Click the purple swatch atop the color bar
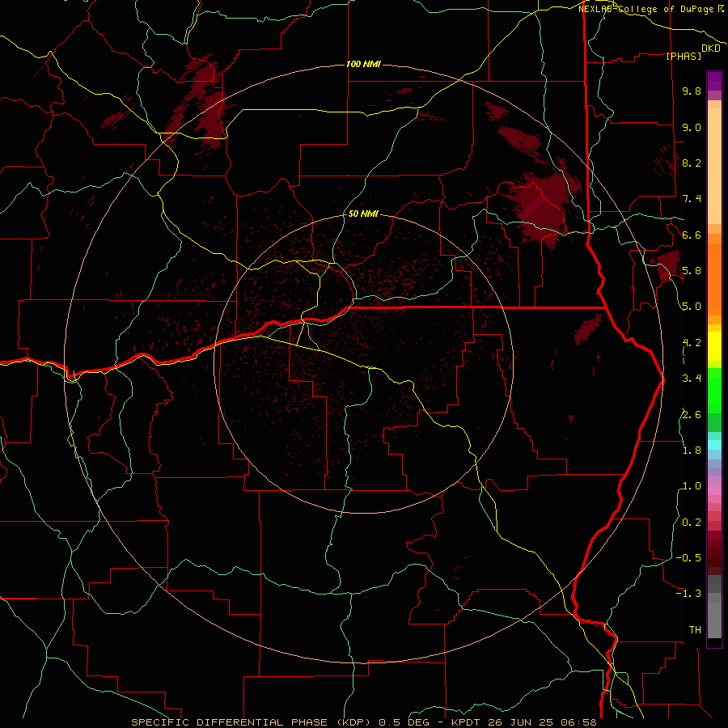The width and height of the screenshot is (728, 728). (x=714, y=82)
